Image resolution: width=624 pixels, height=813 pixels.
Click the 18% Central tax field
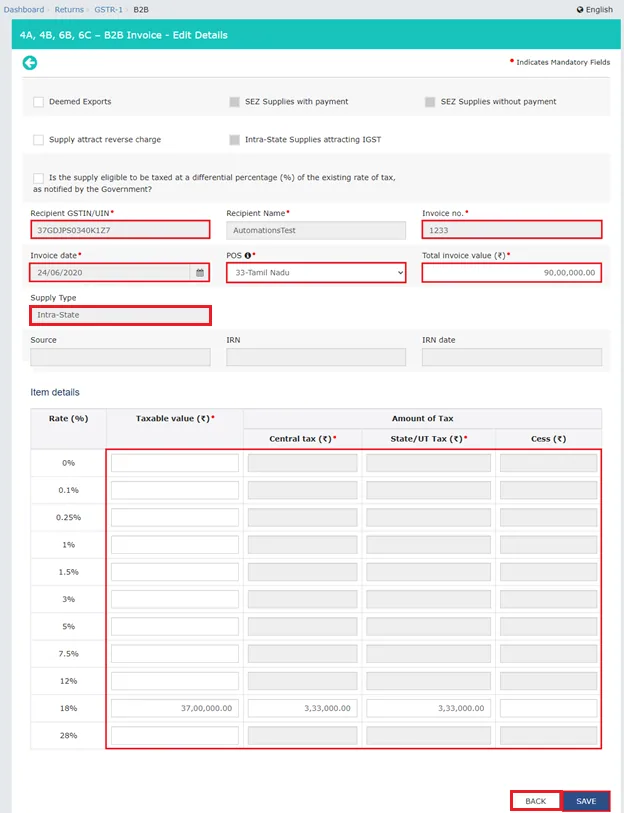click(x=302, y=708)
